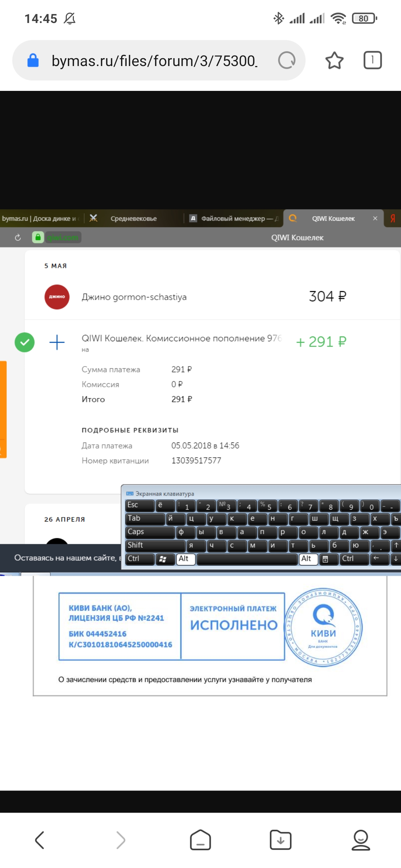This screenshot has height=868, width=401.
Task: Open downloads from bottom navigation bar
Action: point(280,840)
